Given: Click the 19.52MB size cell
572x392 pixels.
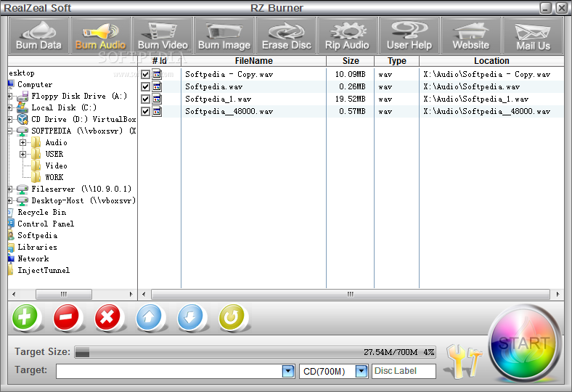Looking at the screenshot, I should (x=350, y=99).
